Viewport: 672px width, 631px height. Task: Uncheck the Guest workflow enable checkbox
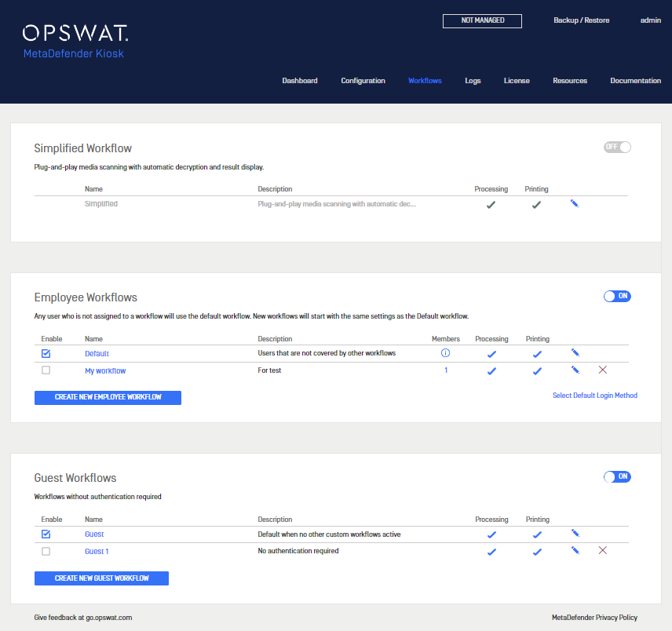click(46, 534)
